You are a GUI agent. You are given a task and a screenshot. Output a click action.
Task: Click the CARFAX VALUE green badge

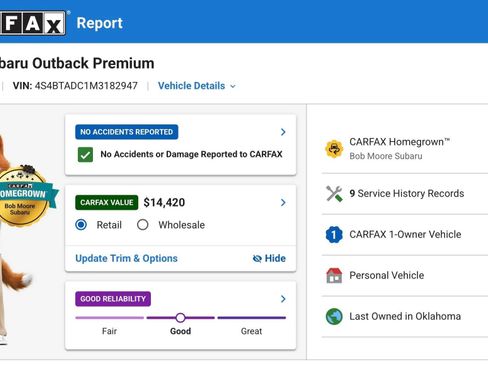coord(107,202)
